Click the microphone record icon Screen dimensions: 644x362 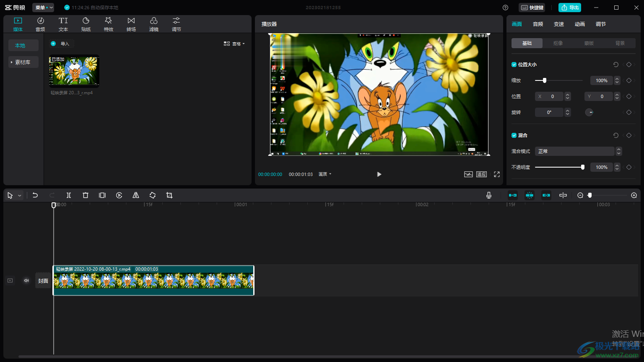[x=489, y=195]
